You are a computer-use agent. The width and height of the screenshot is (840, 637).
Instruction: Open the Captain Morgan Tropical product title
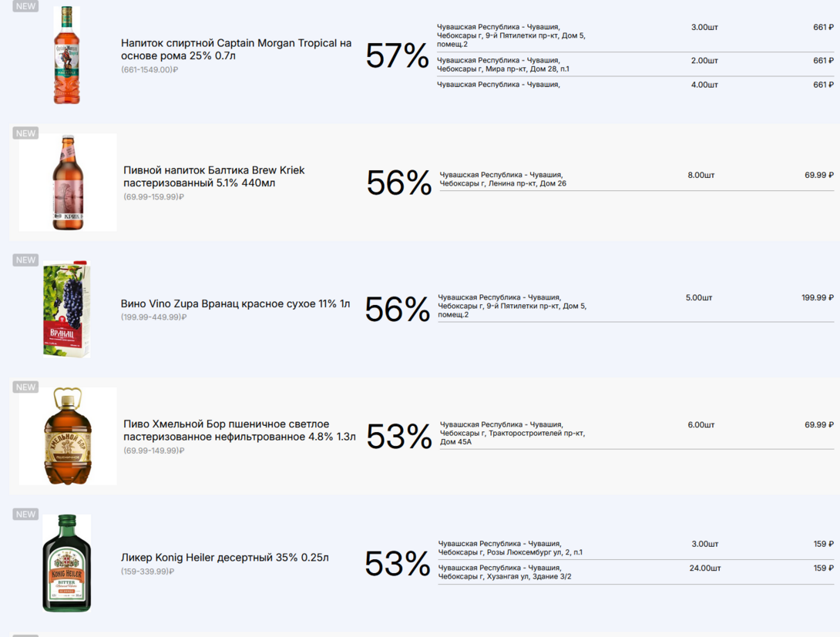(x=236, y=49)
